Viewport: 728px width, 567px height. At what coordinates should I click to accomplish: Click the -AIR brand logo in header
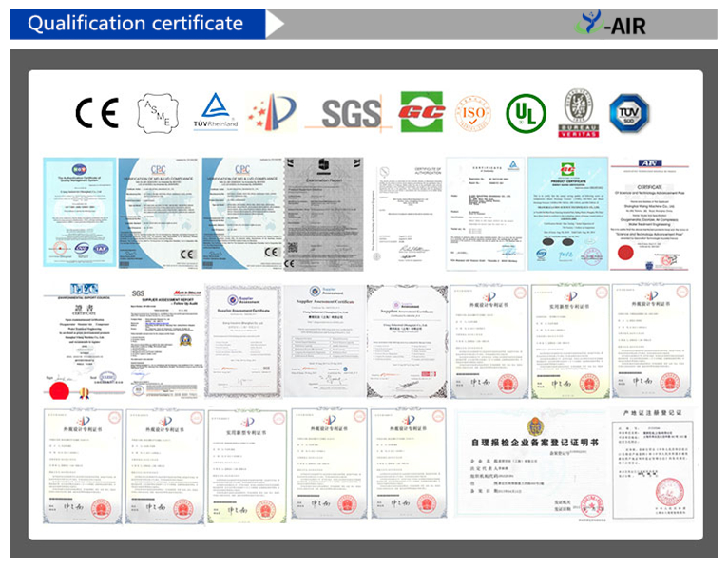coord(610,23)
